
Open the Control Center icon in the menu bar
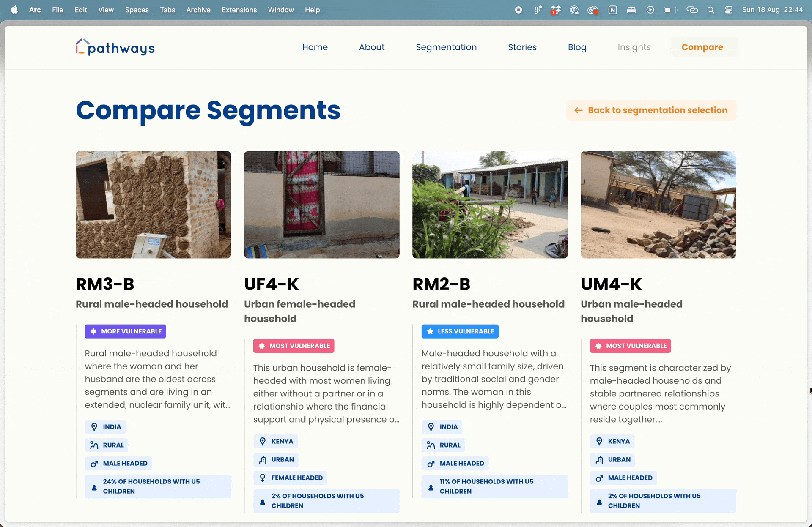pos(729,10)
